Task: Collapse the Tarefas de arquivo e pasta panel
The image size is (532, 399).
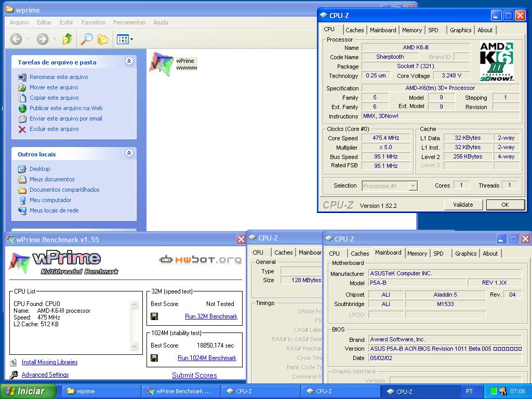Action: (x=129, y=61)
